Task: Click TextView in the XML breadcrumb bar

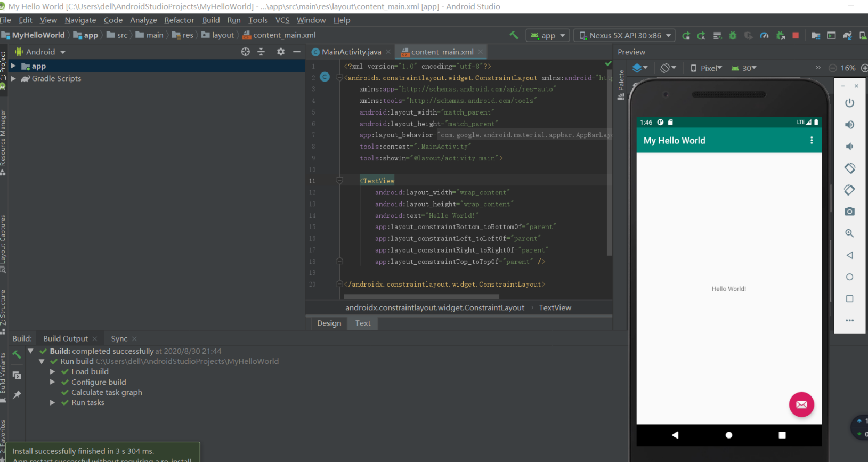Action: [555, 307]
